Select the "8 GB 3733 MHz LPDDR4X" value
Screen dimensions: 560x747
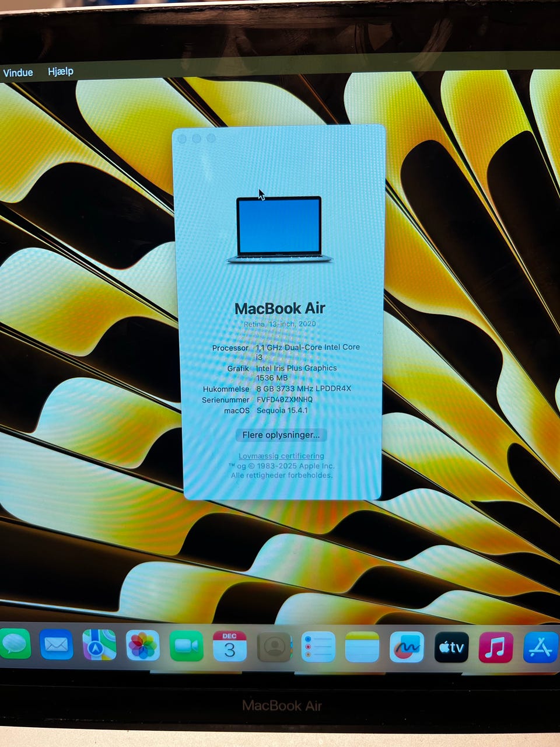pyautogui.click(x=304, y=389)
